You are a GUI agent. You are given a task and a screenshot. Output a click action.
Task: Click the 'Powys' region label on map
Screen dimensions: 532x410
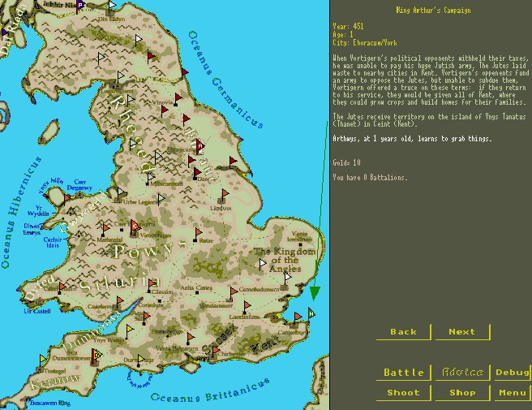point(150,249)
